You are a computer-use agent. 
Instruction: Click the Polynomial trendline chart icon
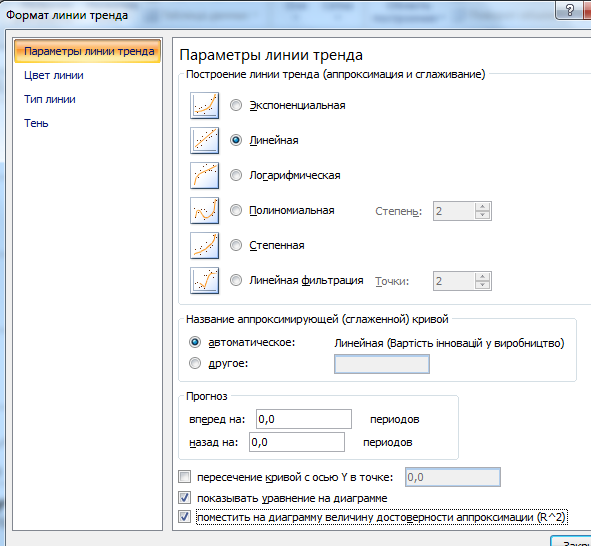click(204, 211)
